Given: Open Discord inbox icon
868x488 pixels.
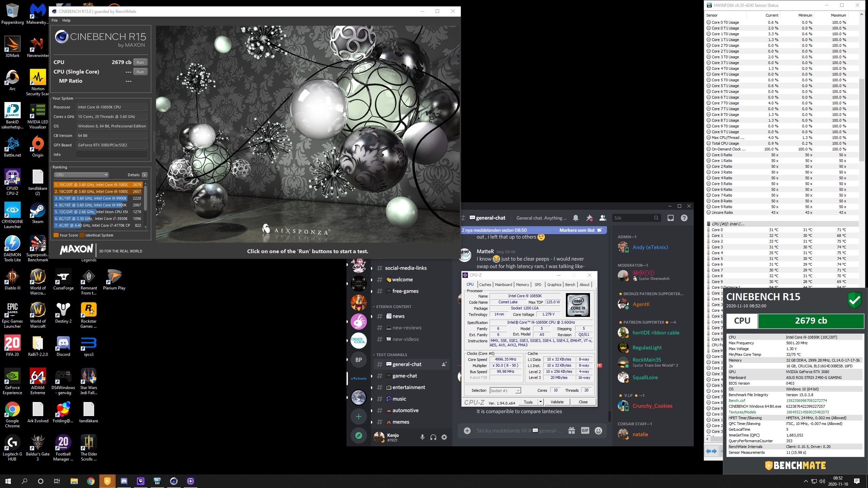Looking at the screenshot, I should click(671, 218).
